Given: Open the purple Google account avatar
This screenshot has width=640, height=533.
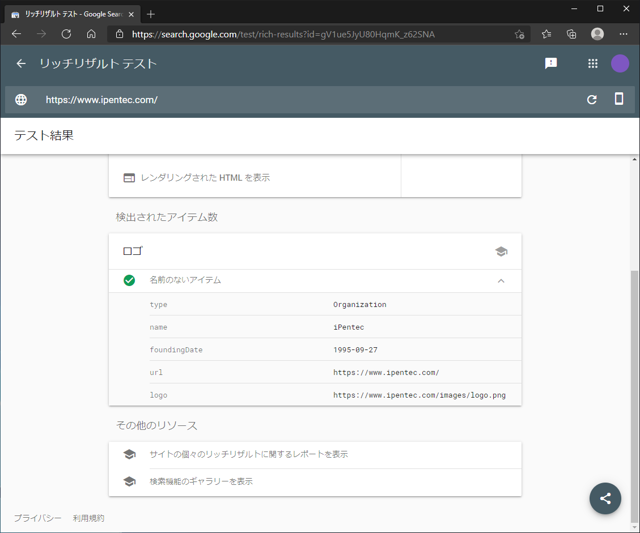Looking at the screenshot, I should [620, 63].
